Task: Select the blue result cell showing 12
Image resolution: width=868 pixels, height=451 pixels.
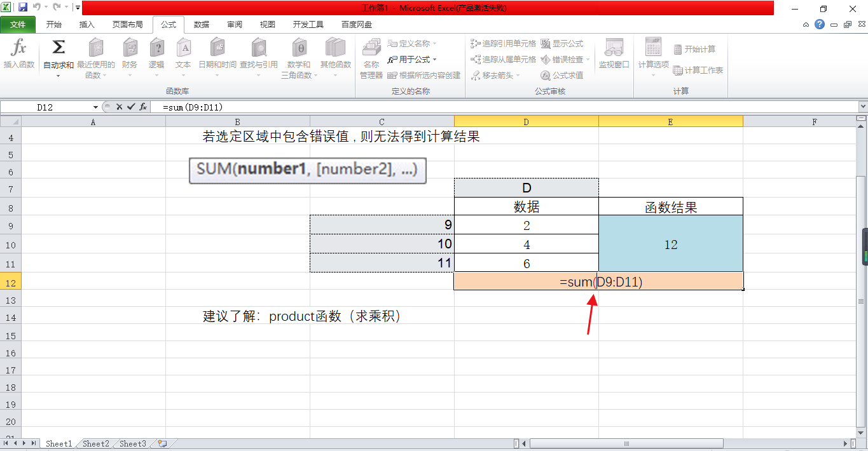Action: coord(670,244)
